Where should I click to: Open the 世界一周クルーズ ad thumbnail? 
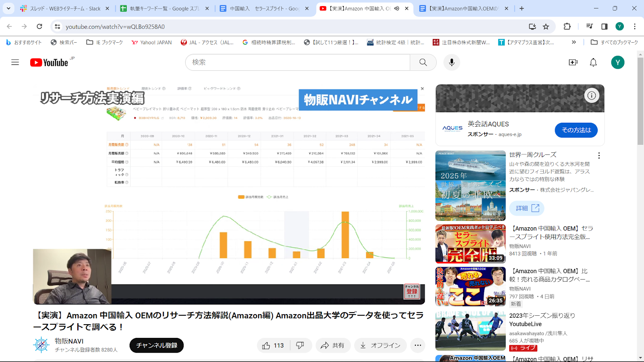pyautogui.click(x=471, y=185)
